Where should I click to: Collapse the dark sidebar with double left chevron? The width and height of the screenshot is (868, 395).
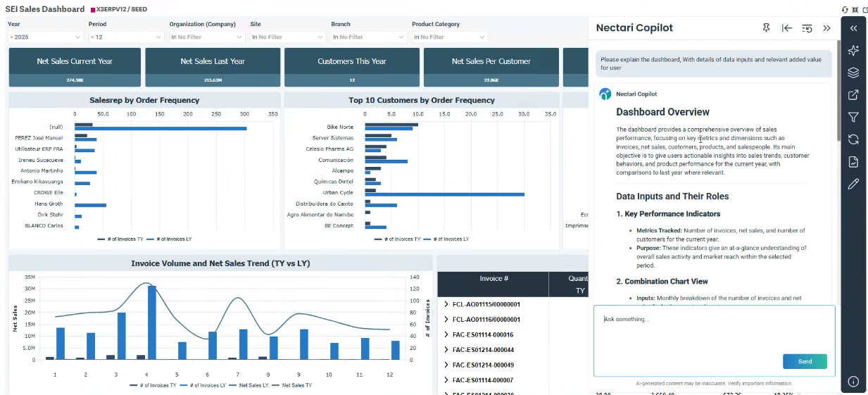(853, 28)
